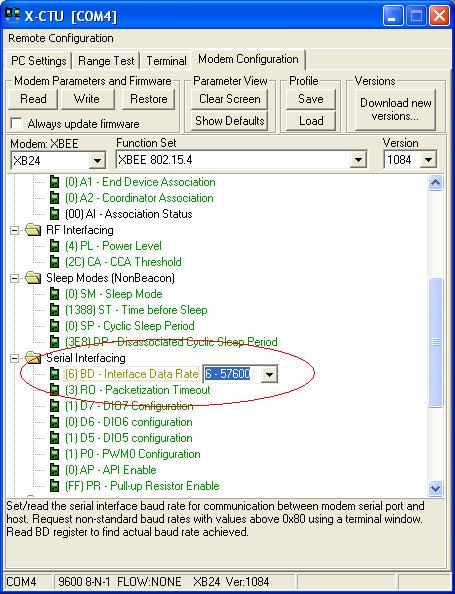Click the PL Power Level parameter icon
This screenshot has width=455, height=594.
55,246
